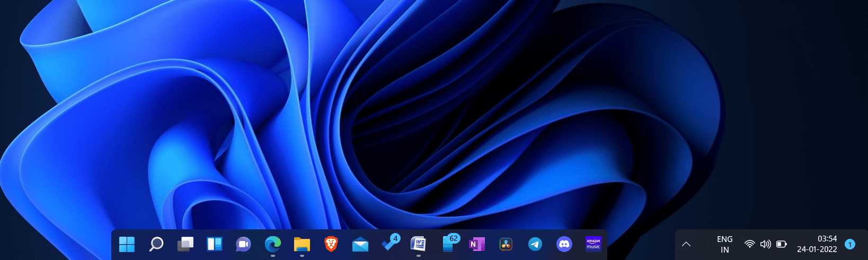Launch Brave browser
The image size is (868, 260).
[331, 244]
